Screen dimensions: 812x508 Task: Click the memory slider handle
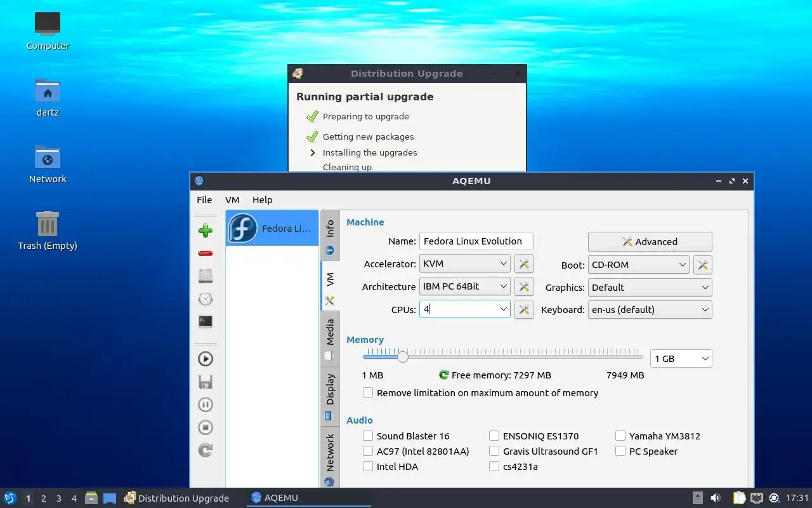(x=403, y=357)
